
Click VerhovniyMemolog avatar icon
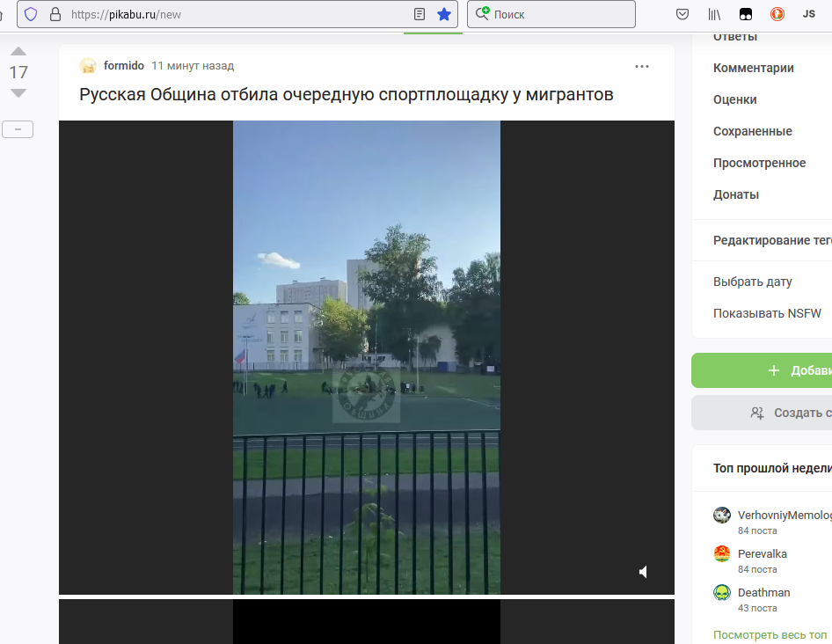click(x=722, y=515)
